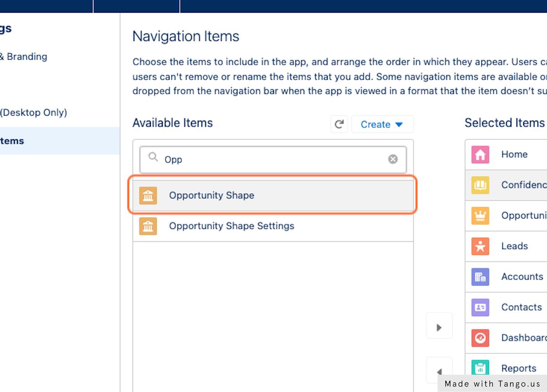Viewport: 547px width, 392px height.
Task: Click the yellow Confidence item icon
Action: 480,185
